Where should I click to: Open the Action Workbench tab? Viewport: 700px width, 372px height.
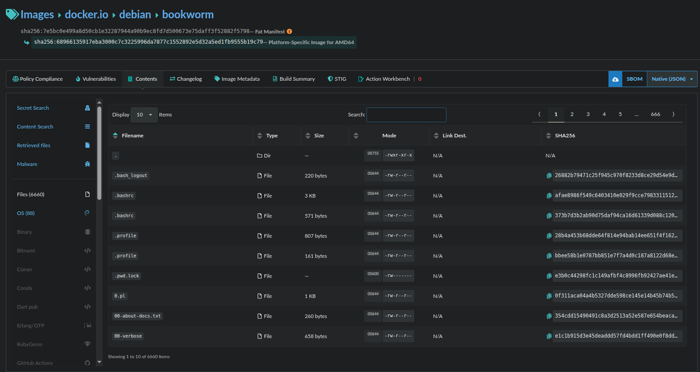pyautogui.click(x=384, y=79)
